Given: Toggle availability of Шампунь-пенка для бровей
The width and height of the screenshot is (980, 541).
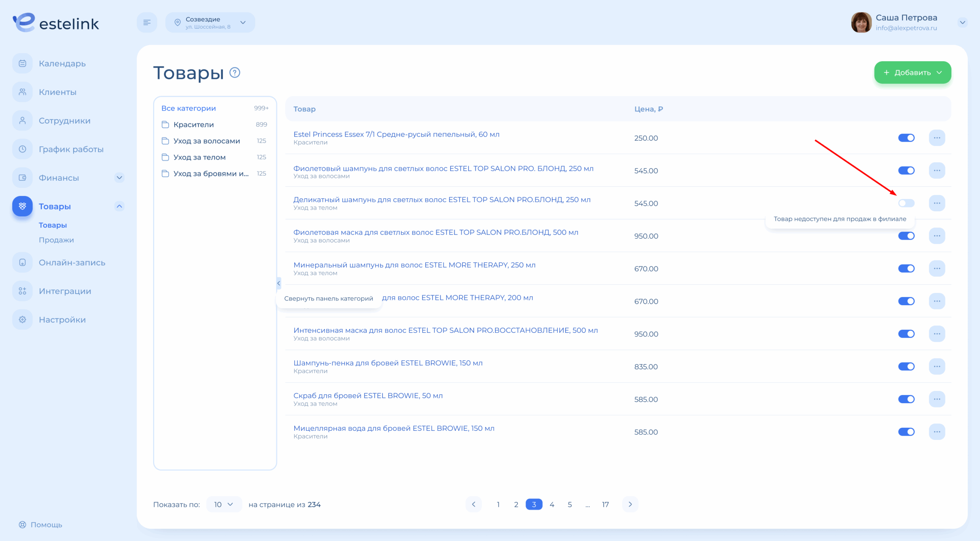Looking at the screenshot, I should 906,366.
